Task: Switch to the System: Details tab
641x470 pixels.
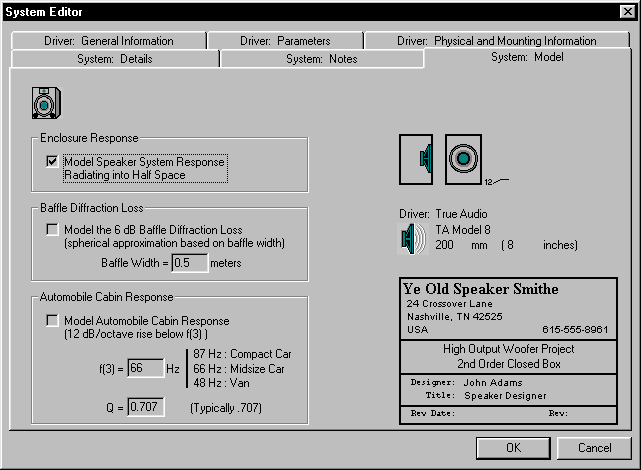Action: pos(115,59)
